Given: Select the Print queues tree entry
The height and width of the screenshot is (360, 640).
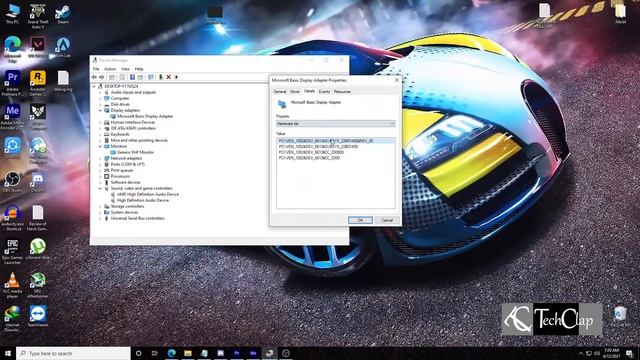Looking at the screenshot, I should [122, 170].
